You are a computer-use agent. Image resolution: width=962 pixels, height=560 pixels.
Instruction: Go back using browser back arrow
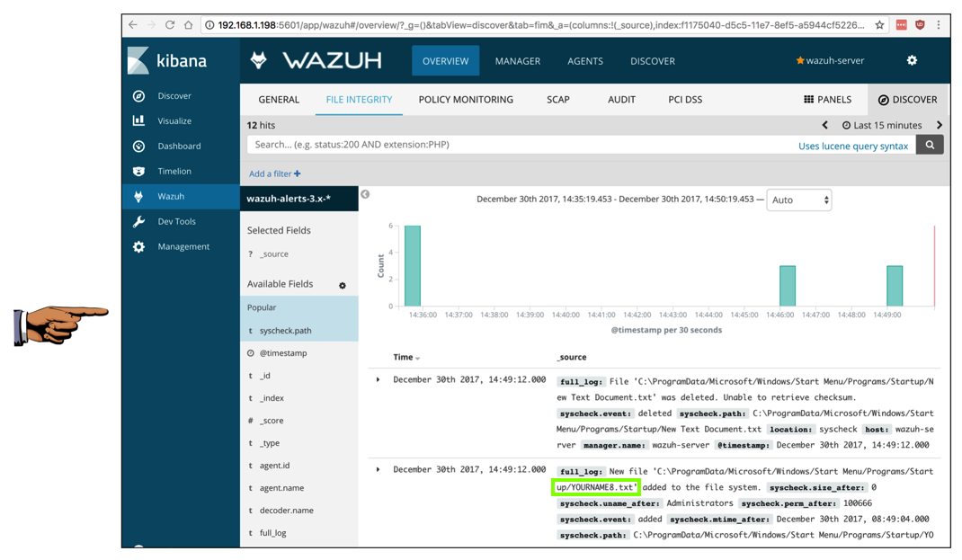click(133, 25)
